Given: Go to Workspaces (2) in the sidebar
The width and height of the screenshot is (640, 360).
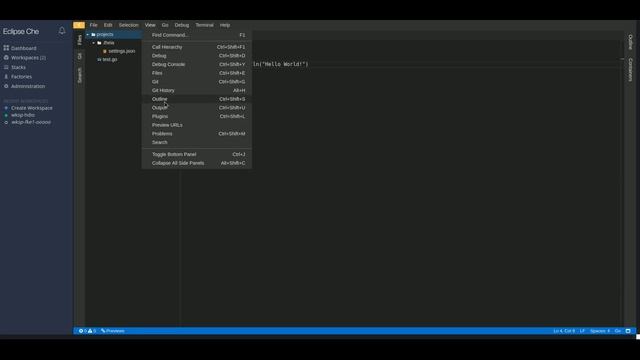Looking at the screenshot, I should point(29,58).
